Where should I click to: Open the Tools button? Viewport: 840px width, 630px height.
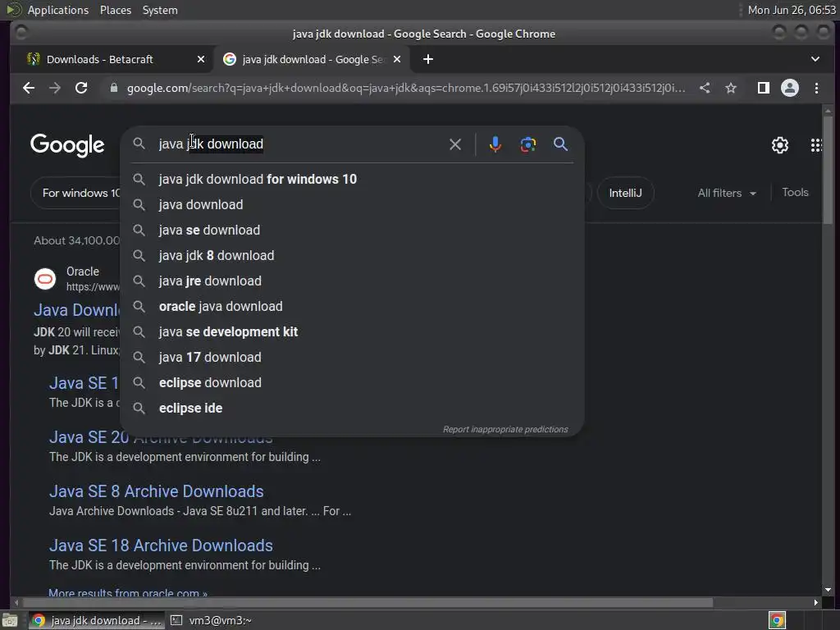795,192
